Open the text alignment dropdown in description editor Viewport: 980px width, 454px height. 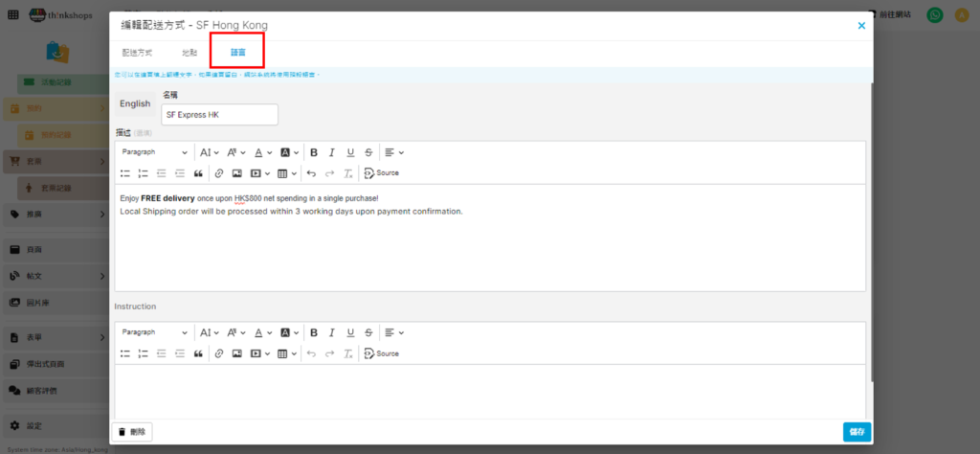(x=393, y=152)
